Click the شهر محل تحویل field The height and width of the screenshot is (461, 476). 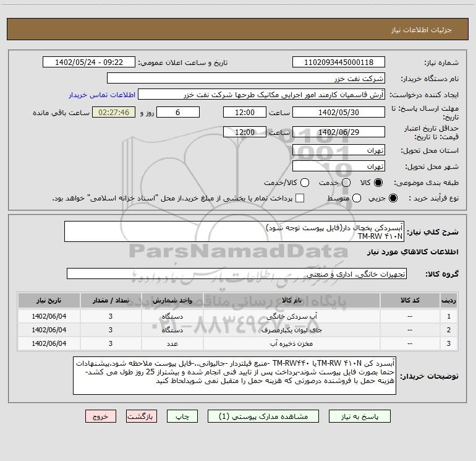(x=339, y=166)
